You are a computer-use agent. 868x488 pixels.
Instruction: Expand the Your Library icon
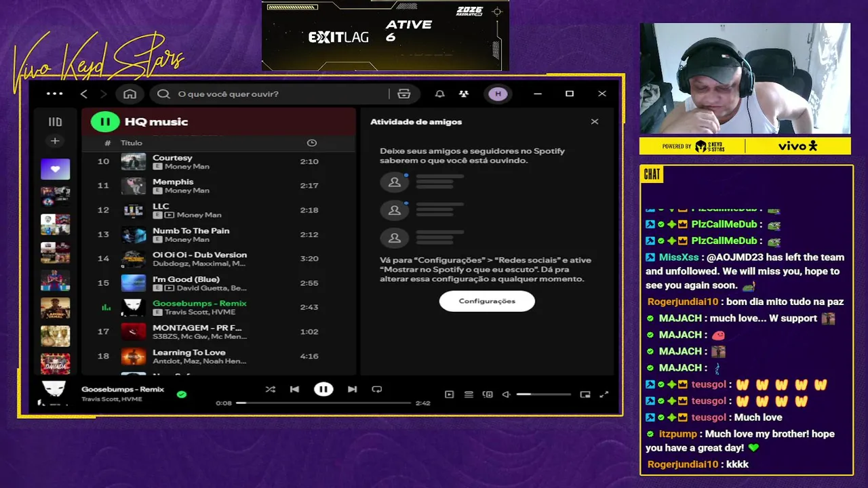click(55, 122)
